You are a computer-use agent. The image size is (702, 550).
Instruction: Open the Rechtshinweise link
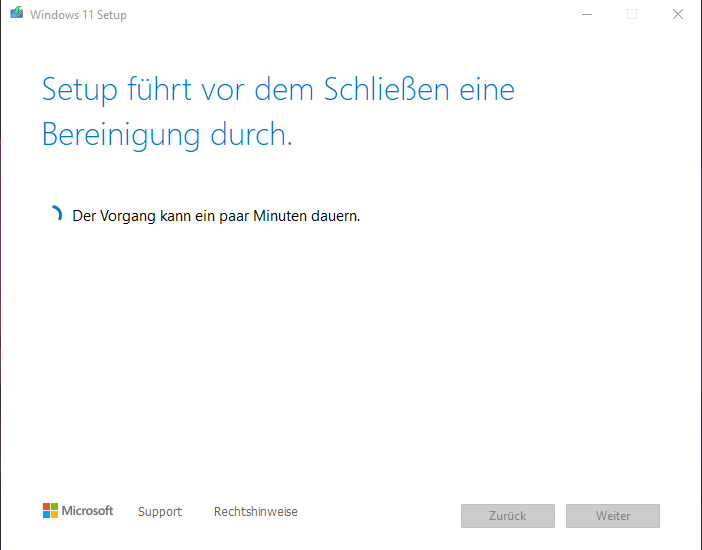(x=256, y=511)
